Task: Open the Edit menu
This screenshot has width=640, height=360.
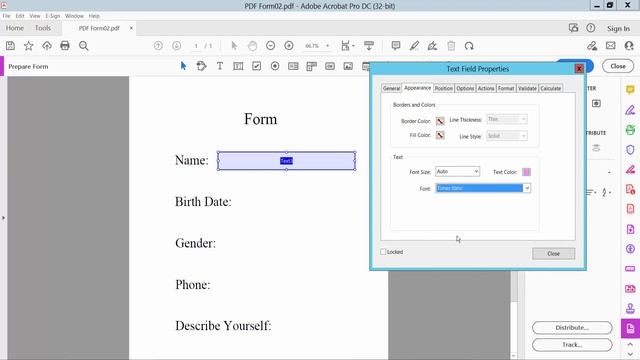Action: (20, 16)
